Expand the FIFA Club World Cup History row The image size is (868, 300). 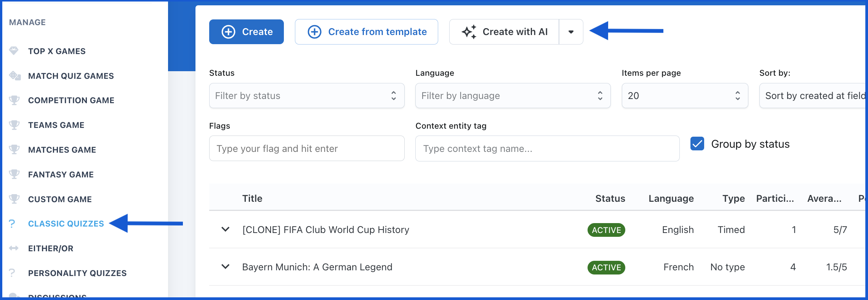pyautogui.click(x=226, y=230)
